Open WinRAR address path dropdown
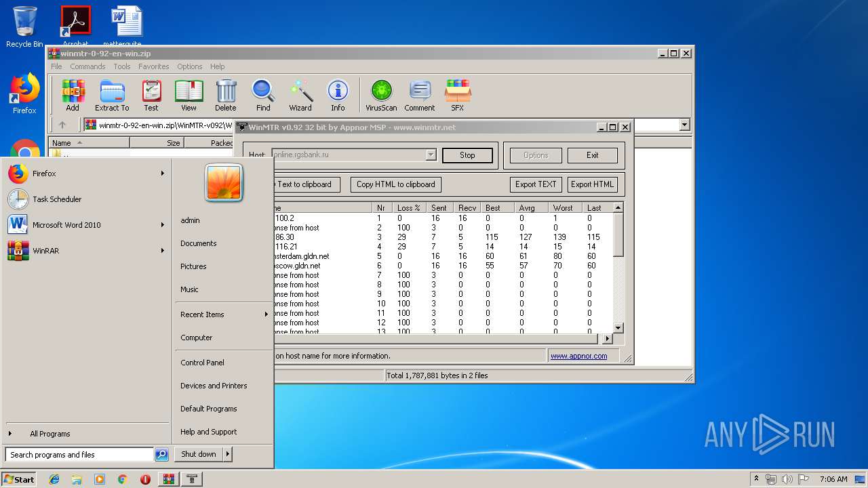The width and height of the screenshot is (868, 488). pyautogui.click(x=684, y=125)
